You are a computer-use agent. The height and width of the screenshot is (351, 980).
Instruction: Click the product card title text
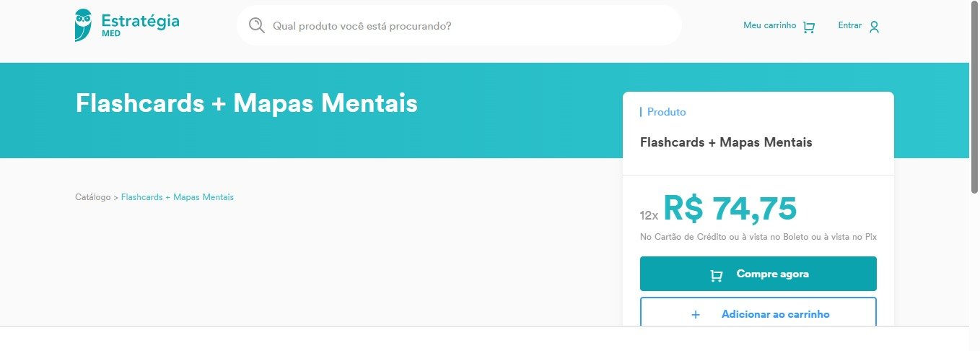(x=726, y=142)
